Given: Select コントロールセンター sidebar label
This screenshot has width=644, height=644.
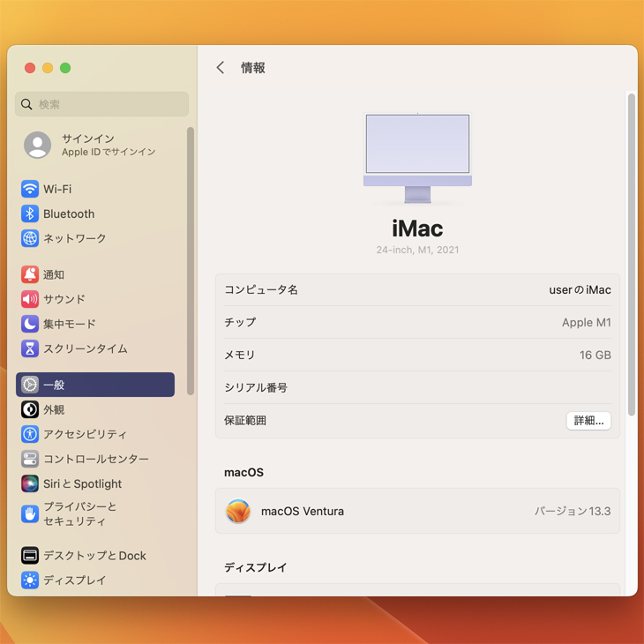Looking at the screenshot, I should tap(96, 459).
